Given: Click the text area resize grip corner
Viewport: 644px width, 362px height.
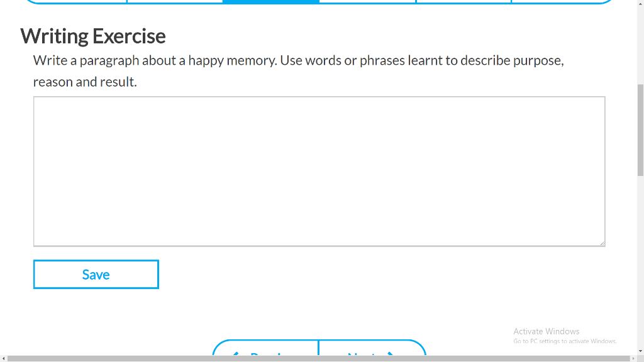Looking at the screenshot, I should coord(602,243).
